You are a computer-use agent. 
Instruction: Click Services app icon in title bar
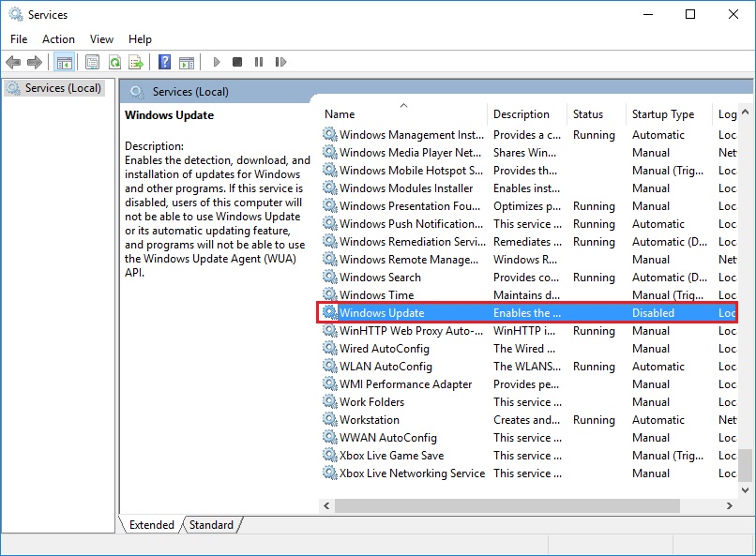[x=16, y=14]
